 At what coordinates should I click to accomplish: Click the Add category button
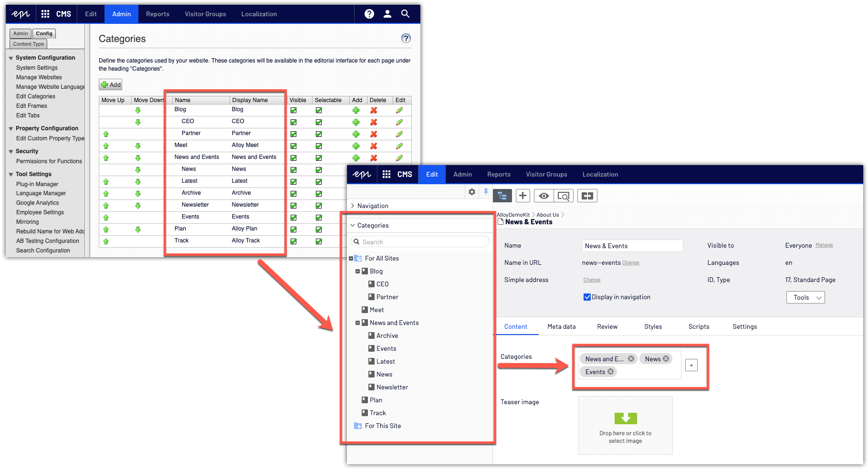tap(111, 85)
